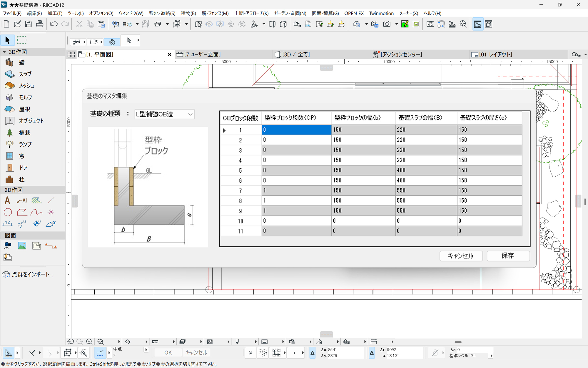Image resolution: width=588 pixels, height=368 pixels.
Task: Click row 7 基礎スラブの幅 cell 550
Action: click(426, 190)
